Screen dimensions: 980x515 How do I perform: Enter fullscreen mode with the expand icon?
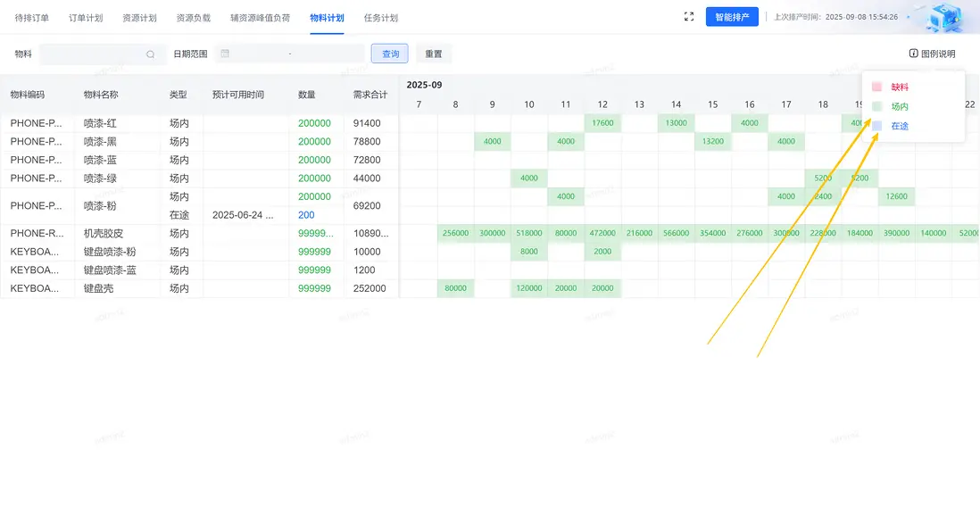[689, 17]
